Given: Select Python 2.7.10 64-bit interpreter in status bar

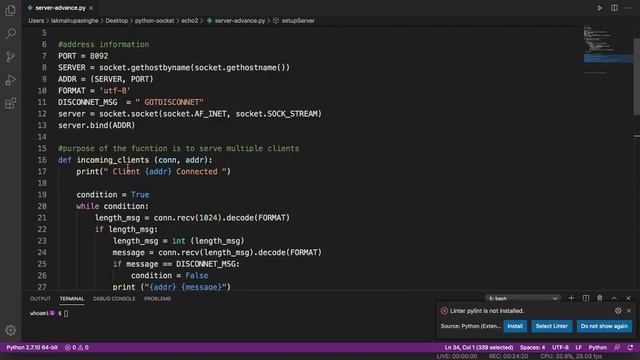Looking at the screenshot, I should click(32, 348).
